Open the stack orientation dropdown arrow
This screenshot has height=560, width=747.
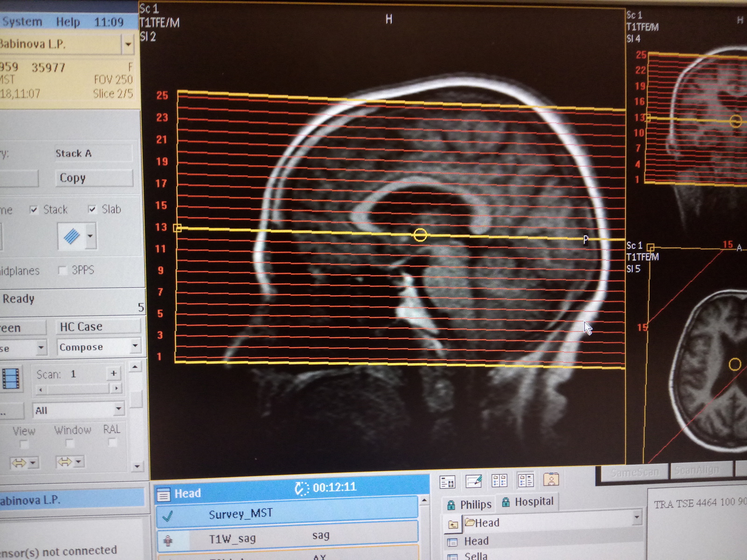pyautogui.click(x=90, y=236)
